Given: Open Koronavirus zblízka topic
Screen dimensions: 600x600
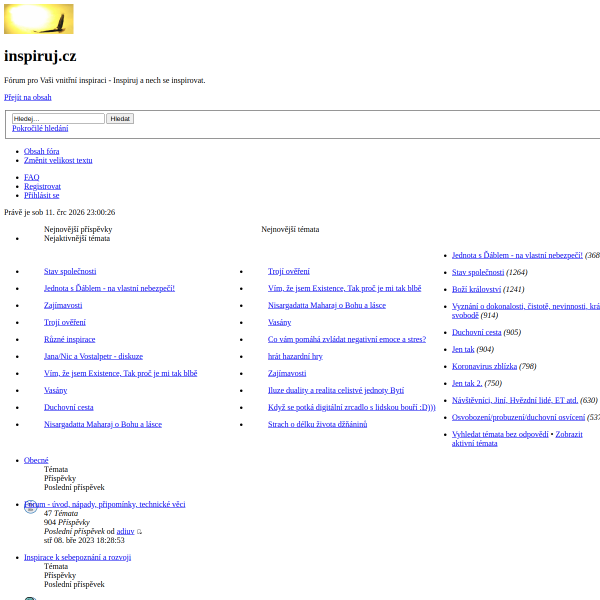Looking at the screenshot, I should click(x=484, y=366).
